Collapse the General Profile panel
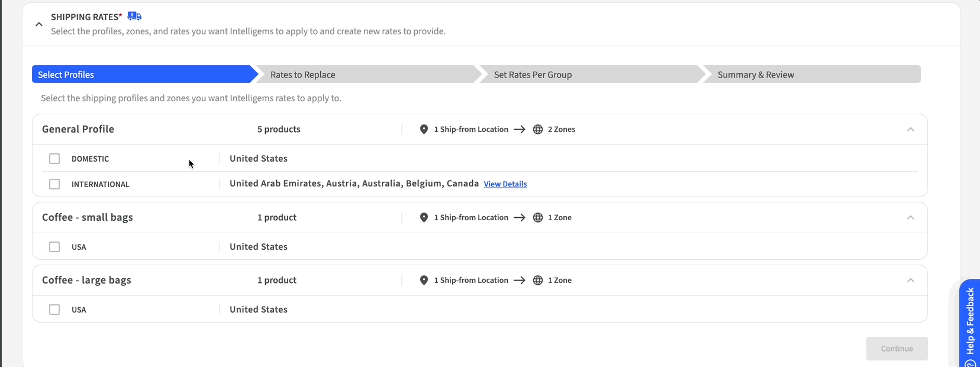Image resolution: width=980 pixels, height=367 pixels. pos(910,129)
